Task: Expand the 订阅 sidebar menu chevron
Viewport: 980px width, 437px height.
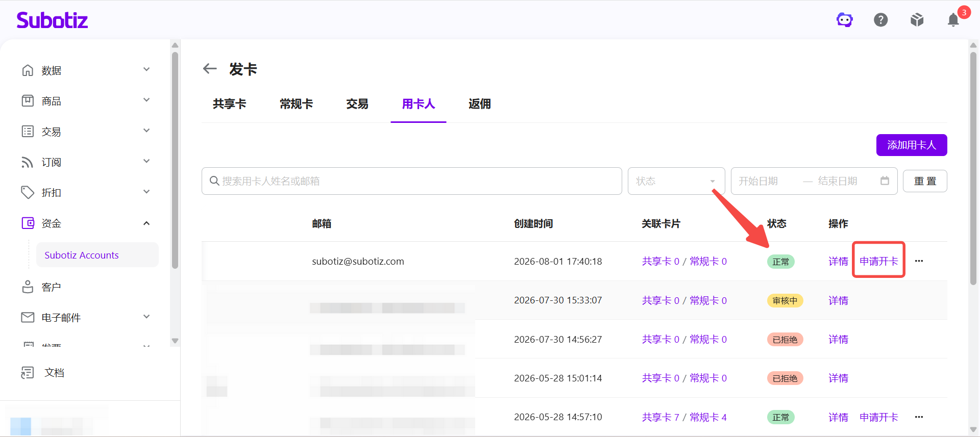Action: pos(146,161)
